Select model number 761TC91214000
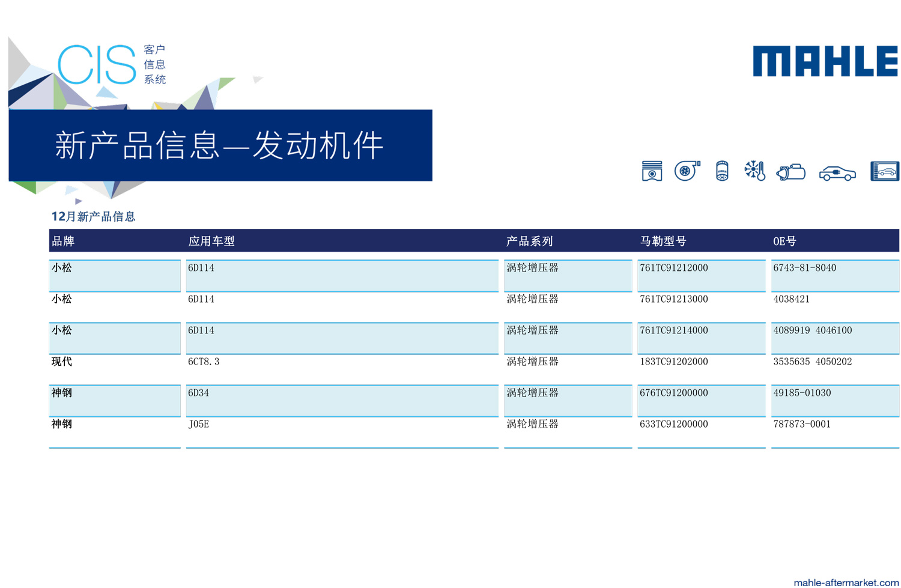This screenshot has height=588, width=901. (674, 330)
